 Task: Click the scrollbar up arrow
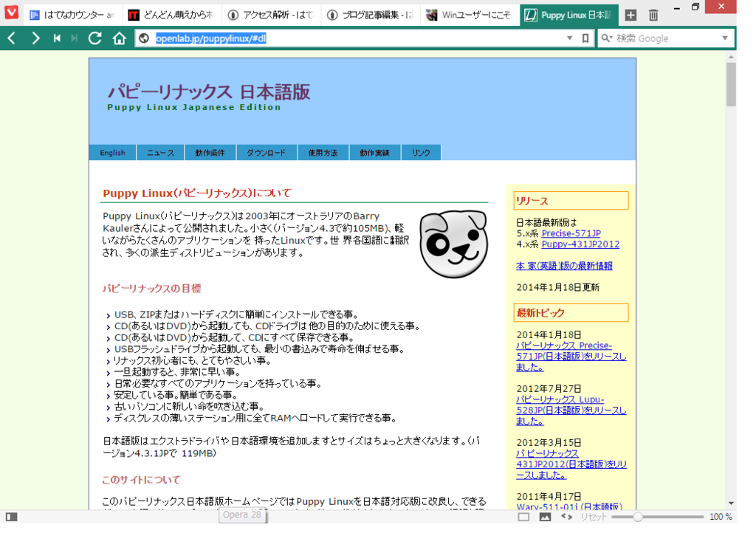[x=731, y=57]
